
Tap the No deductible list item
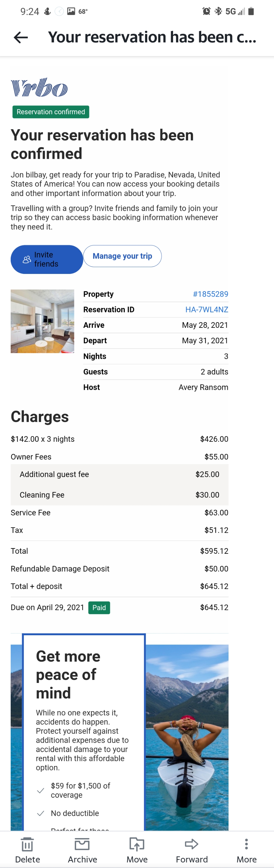[x=75, y=813]
